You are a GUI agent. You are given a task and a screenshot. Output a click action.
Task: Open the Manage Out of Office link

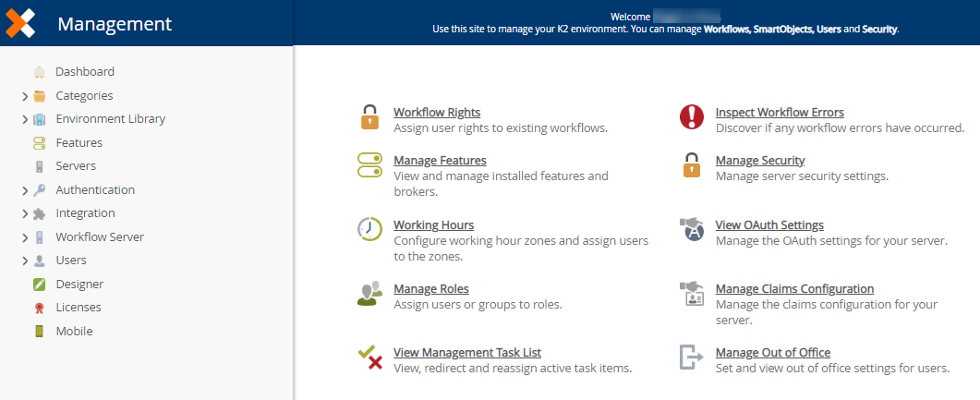773,353
